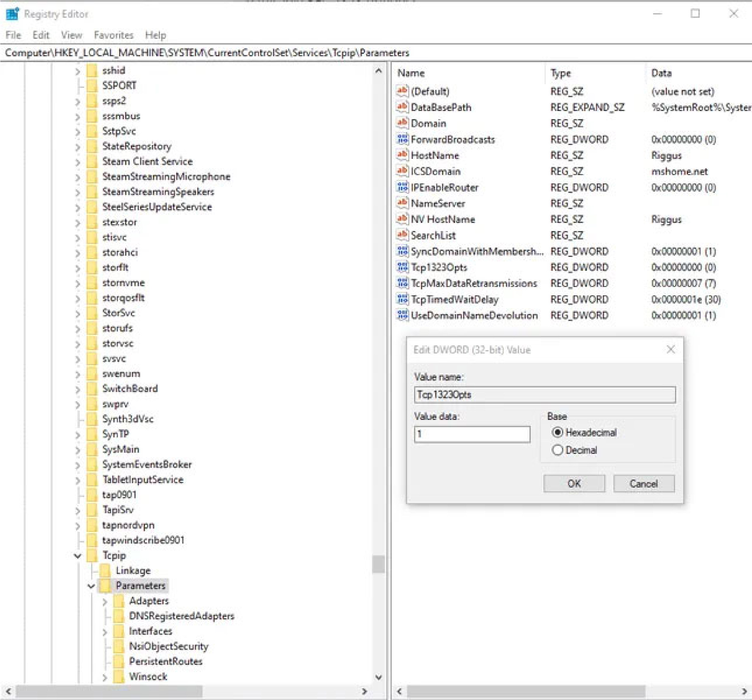Screen dimensions: 752x700
Task: Select the Hexadecimal base option
Action: (557, 433)
